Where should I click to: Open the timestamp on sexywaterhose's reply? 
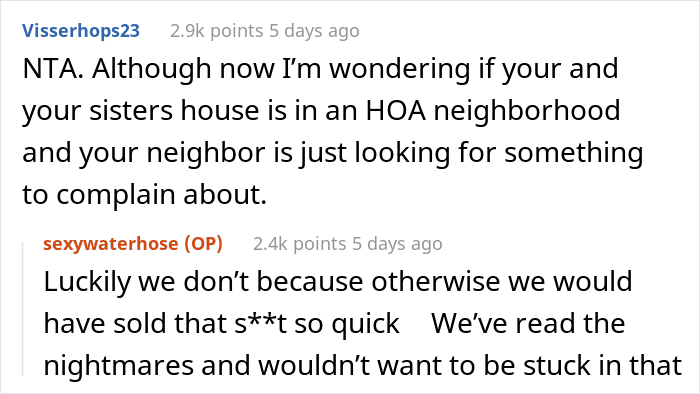tap(397, 244)
